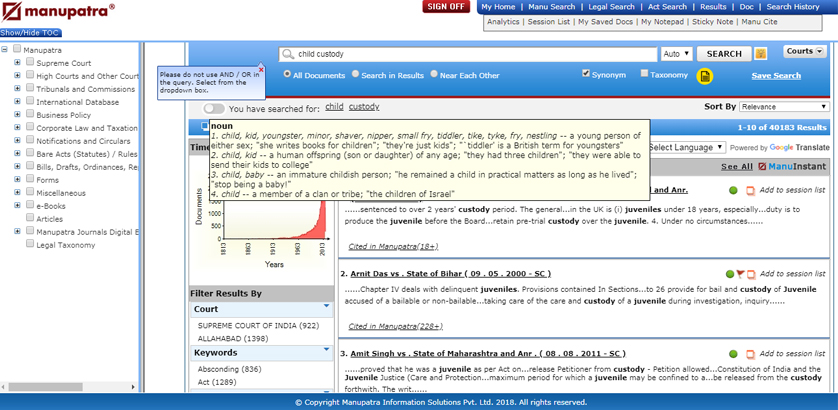This screenshot has width=838, height=410.
Task: Open Amit Singh vs State of Maharashtra result
Action: tap(488, 354)
